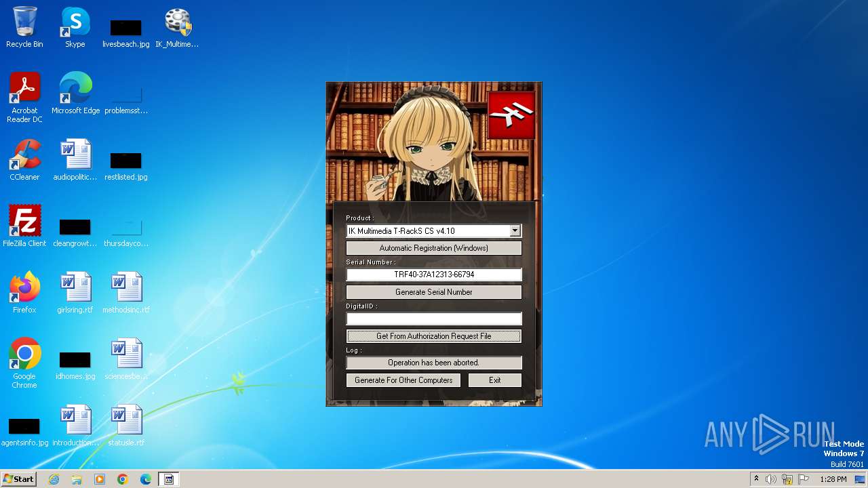This screenshot has width=868, height=488.
Task: Open the Product dropdown arrow
Action: pyautogui.click(x=515, y=231)
